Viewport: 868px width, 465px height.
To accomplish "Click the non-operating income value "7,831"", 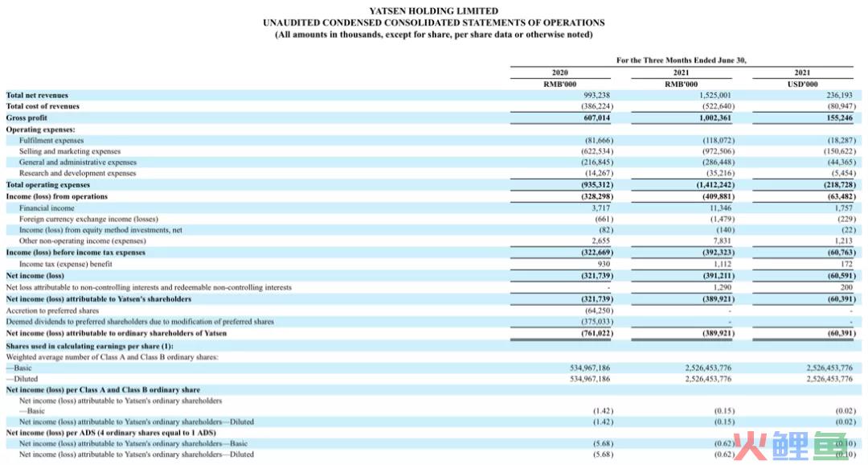I will pos(722,241).
